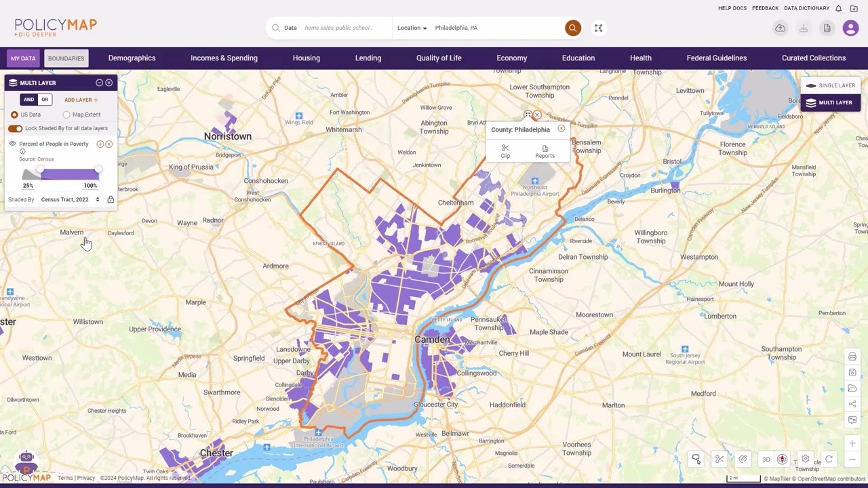Open the PolicyMap robot assistant
This screenshot has width=868, height=488.
(26, 461)
